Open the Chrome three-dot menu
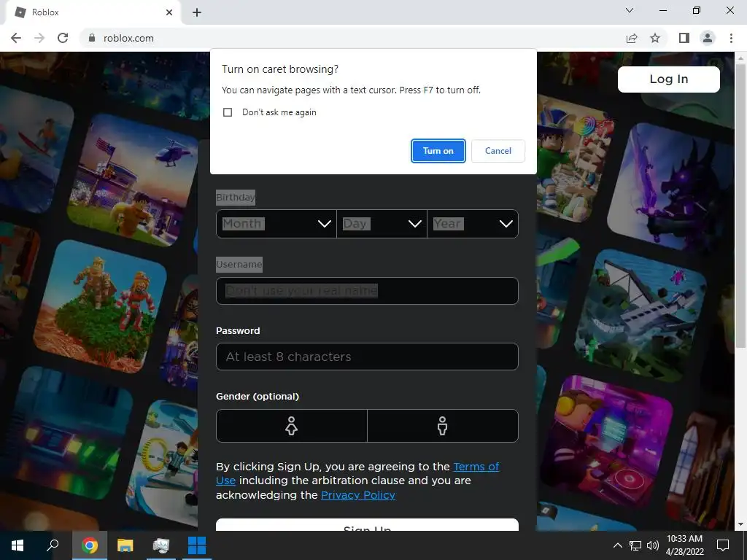Image resolution: width=747 pixels, height=560 pixels. [731, 38]
